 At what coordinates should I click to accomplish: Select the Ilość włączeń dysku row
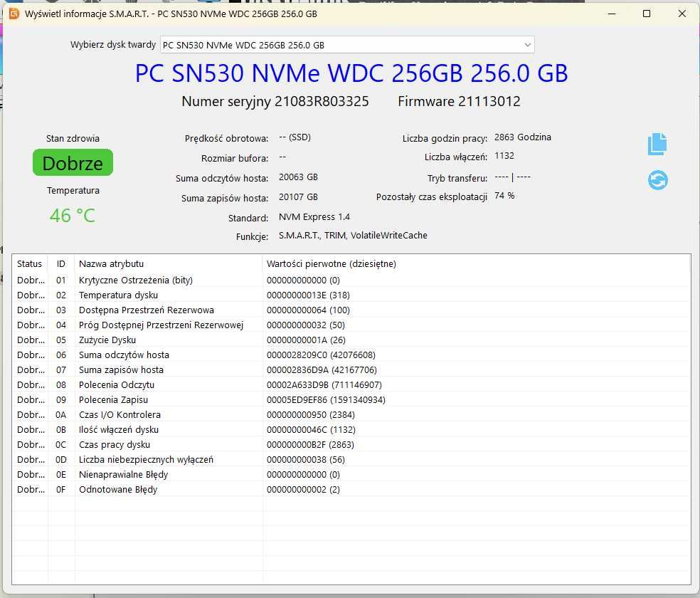tap(351, 429)
